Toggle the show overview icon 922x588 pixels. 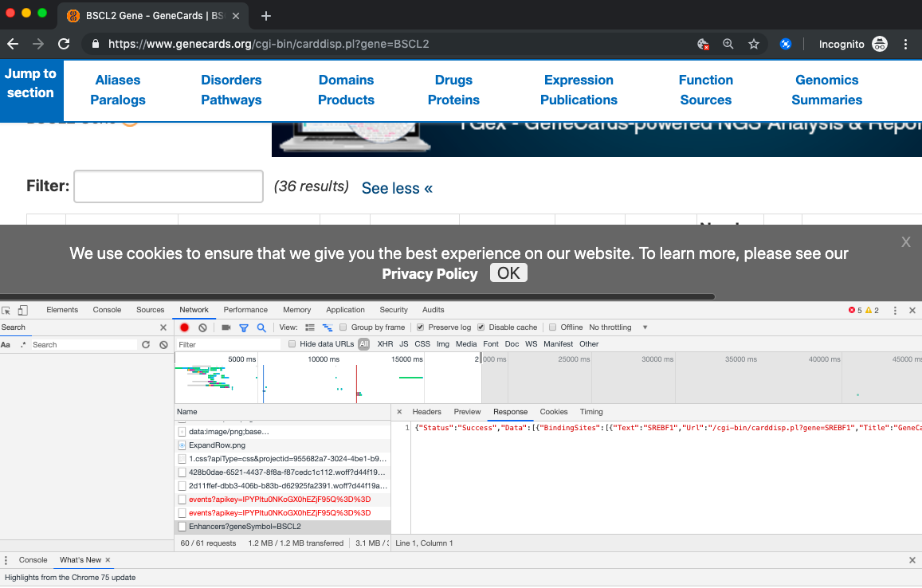pyautogui.click(x=328, y=327)
